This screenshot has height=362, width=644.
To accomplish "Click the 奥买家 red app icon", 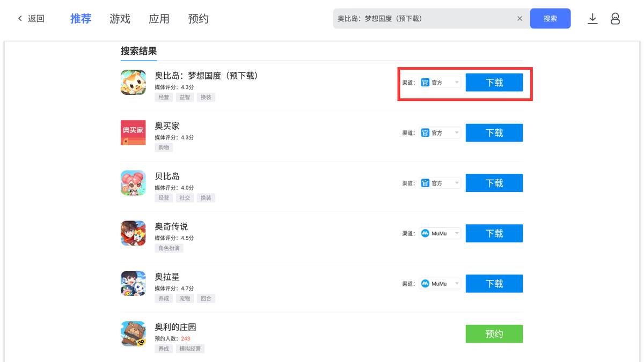I will pyautogui.click(x=133, y=133).
